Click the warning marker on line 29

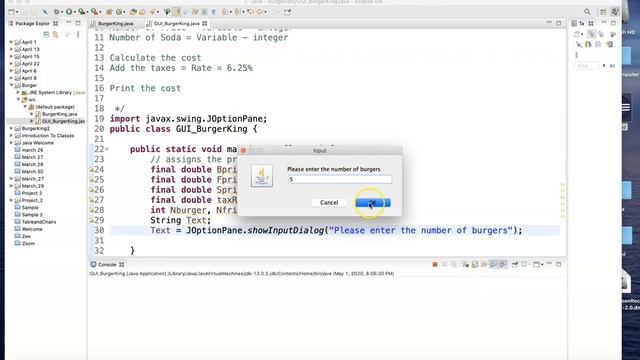[91, 220]
